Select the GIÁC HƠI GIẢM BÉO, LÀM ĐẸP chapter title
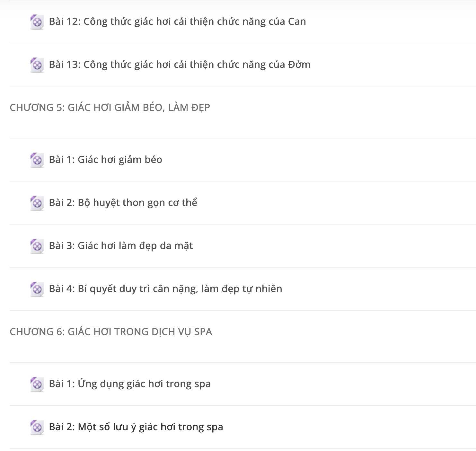 pos(139,107)
